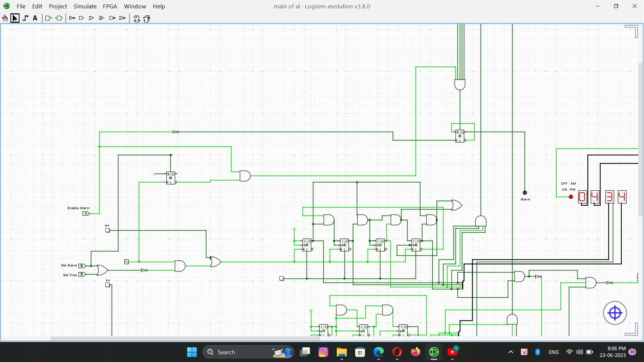This screenshot has height=362, width=644.
Task: Select the Wiring tool
Action: click(25, 18)
